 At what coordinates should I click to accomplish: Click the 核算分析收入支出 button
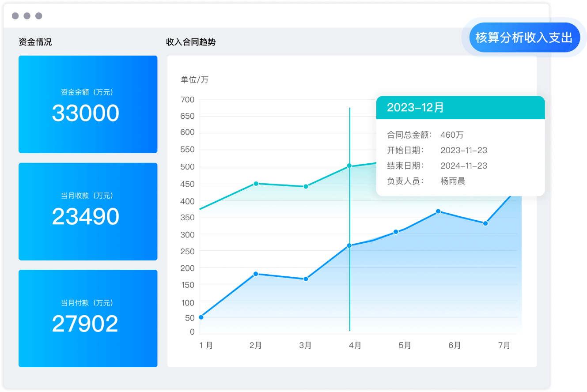[x=524, y=38]
